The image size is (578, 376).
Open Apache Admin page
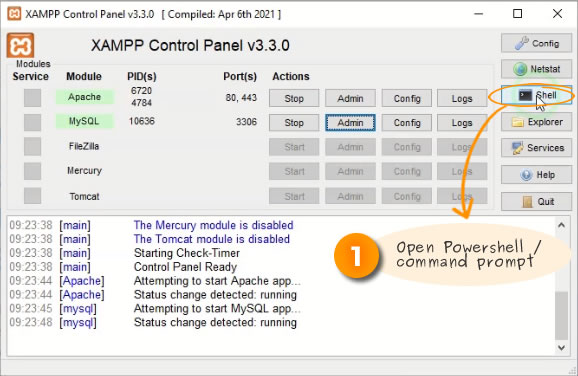pos(350,98)
